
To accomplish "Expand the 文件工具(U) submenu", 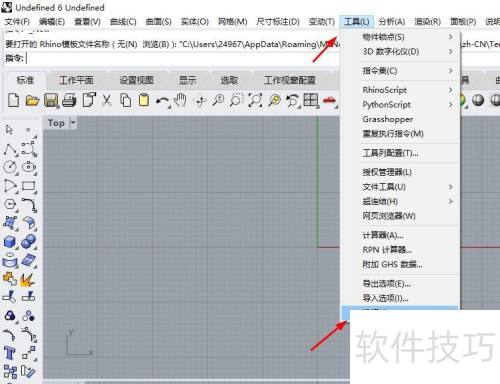I will coord(400,187).
